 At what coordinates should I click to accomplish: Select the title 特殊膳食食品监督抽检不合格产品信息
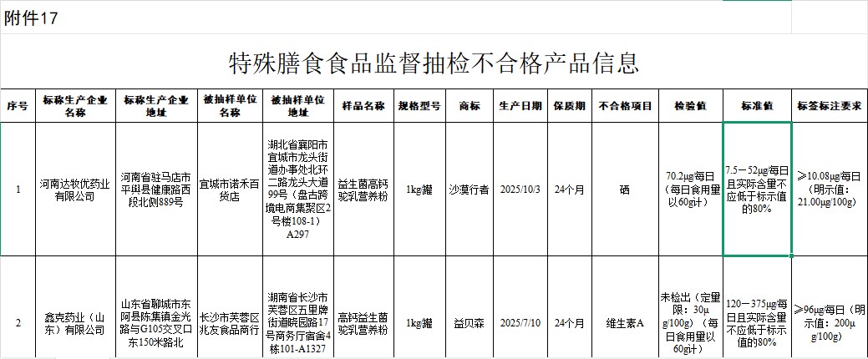[434, 63]
